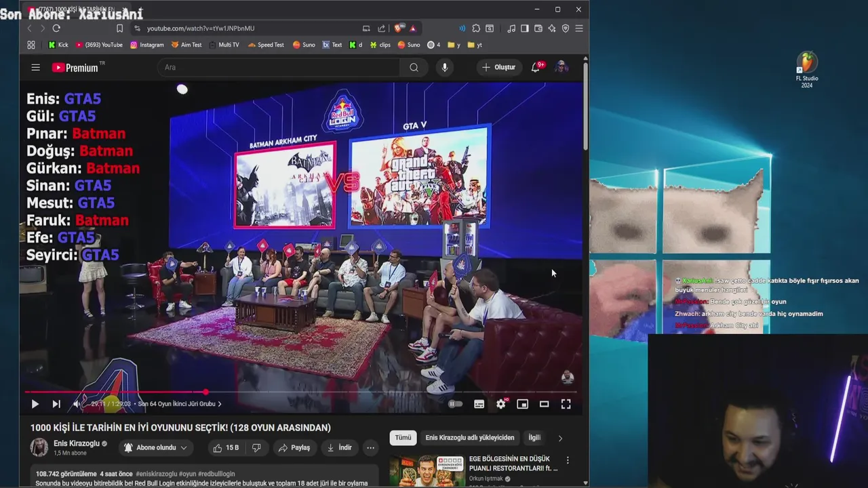868x488 pixels.
Task: Open the Speed Test bookmark
Action: coord(266,45)
